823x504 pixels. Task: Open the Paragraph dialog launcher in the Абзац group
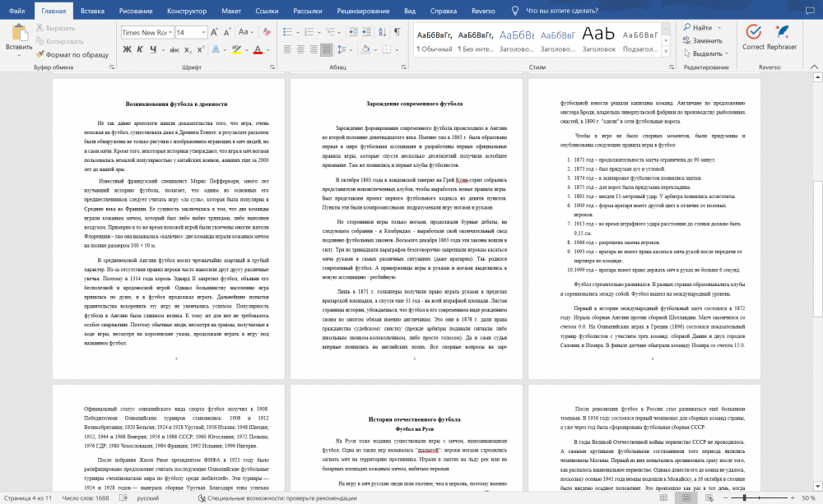click(x=403, y=67)
